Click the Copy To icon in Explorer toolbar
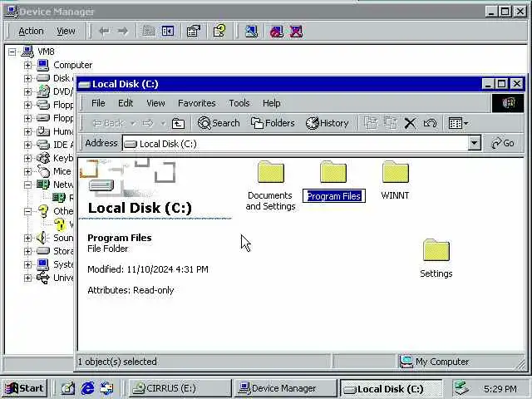532x399 pixels. [391, 123]
